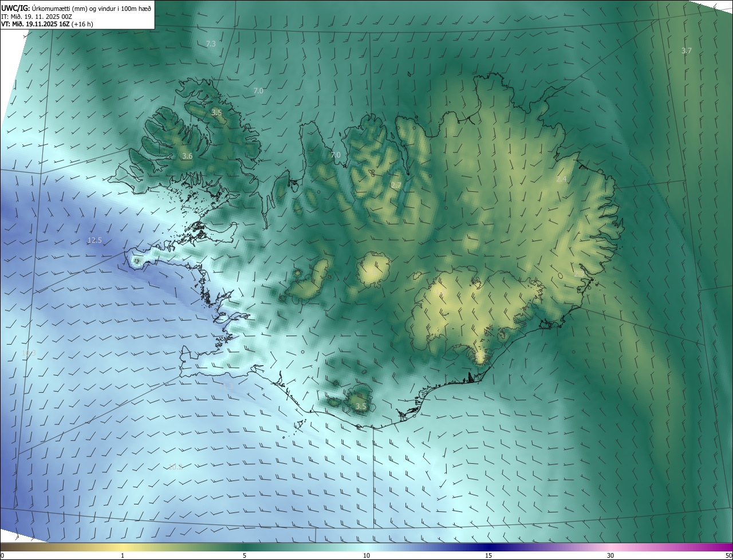This screenshot has height=560, width=733.
Task: Click the 3.5 value label on Drangajökull in the Westfjords
Action: (216, 113)
